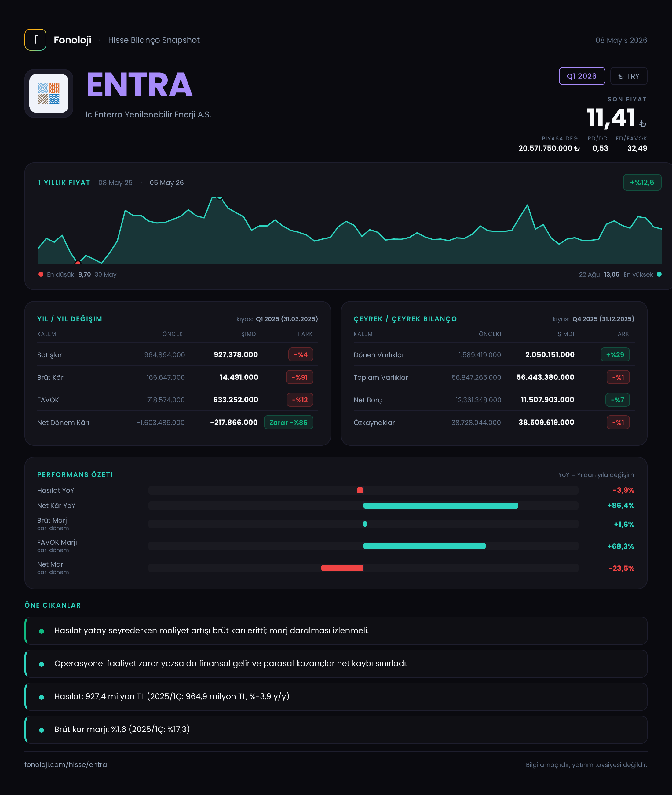Click the Satışlar -%4 change badge

click(x=301, y=354)
